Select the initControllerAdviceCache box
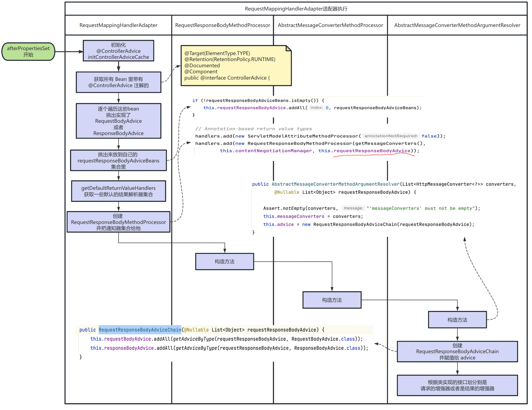Screen dimensions: 532x410 118,51
